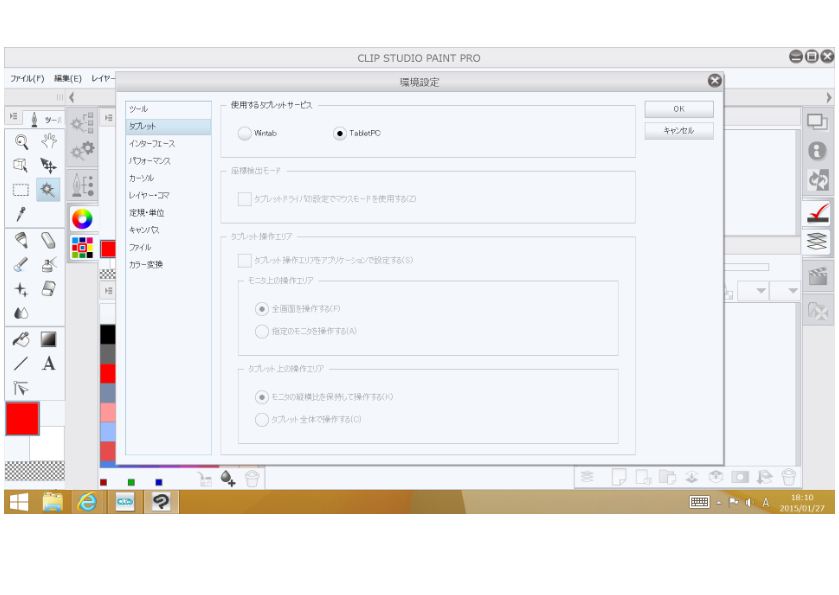Select the Blend droplets tool
The height and width of the screenshot is (595, 839).
[21, 313]
